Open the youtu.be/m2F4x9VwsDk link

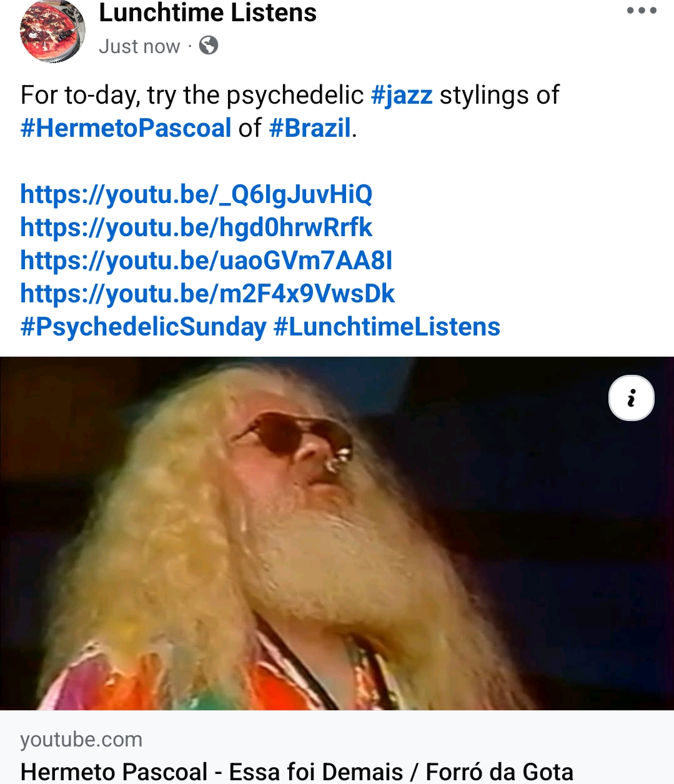[x=207, y=294]
